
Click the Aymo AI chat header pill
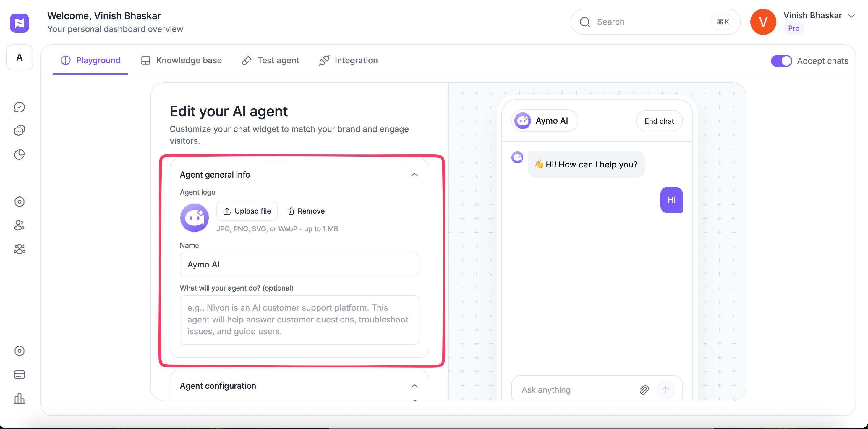point(545,121)
